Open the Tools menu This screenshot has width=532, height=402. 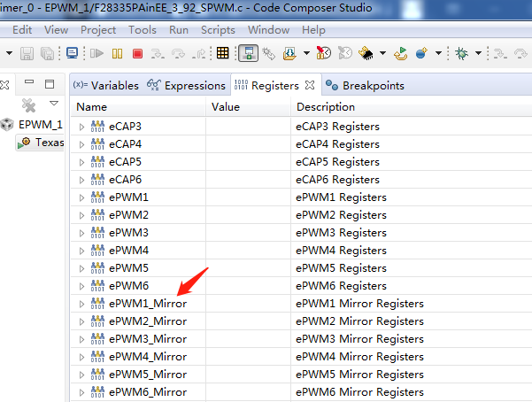coord(143,30)
